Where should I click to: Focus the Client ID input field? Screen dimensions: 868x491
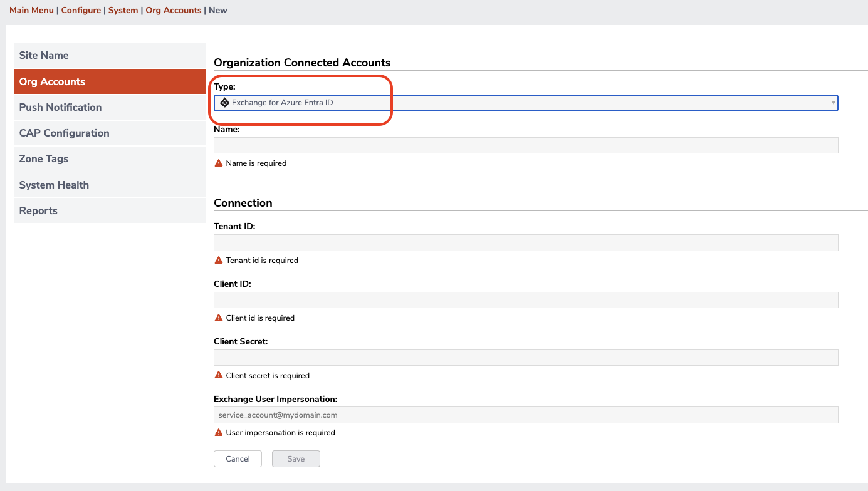[526, 300]
